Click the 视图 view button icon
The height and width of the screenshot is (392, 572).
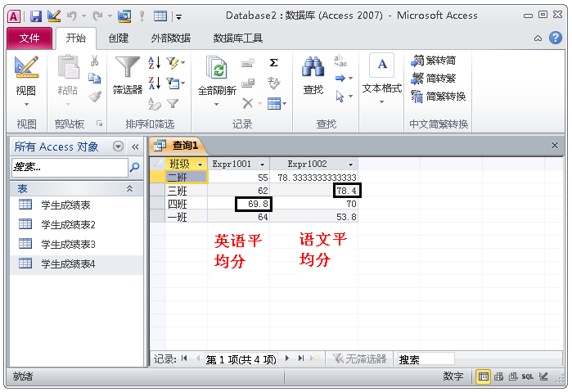[x=26, y=66]
